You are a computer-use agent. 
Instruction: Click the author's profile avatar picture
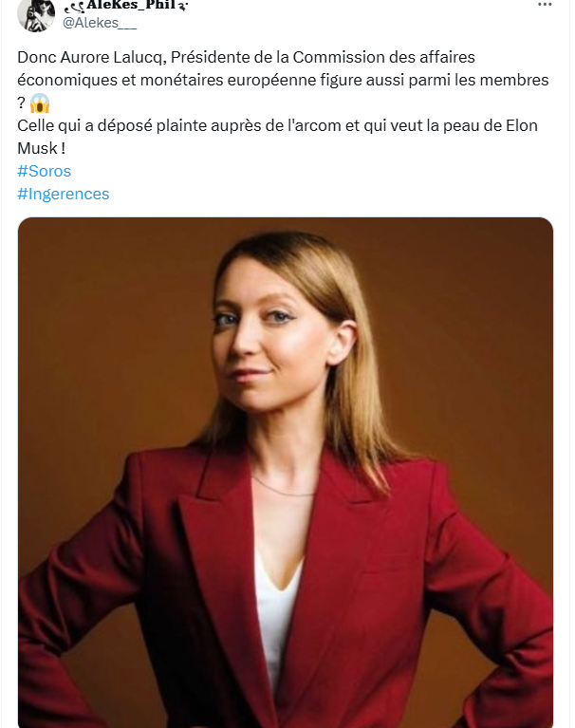click(35, 11)
